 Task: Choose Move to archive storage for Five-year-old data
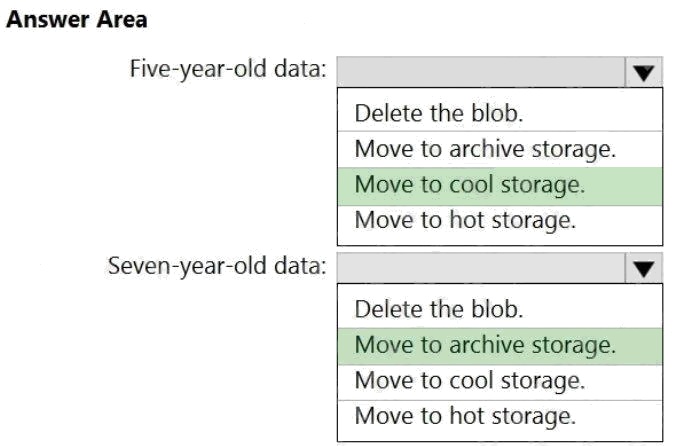point(484,150)
